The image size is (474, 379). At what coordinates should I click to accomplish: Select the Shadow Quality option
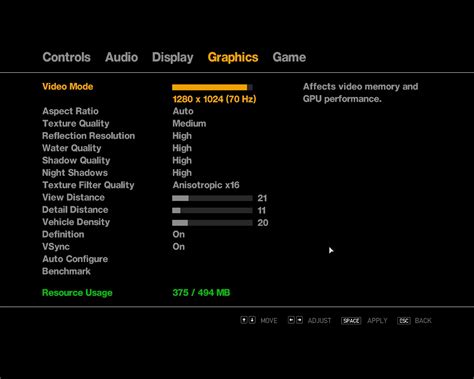pyautogui.click(x=76, y=161)
